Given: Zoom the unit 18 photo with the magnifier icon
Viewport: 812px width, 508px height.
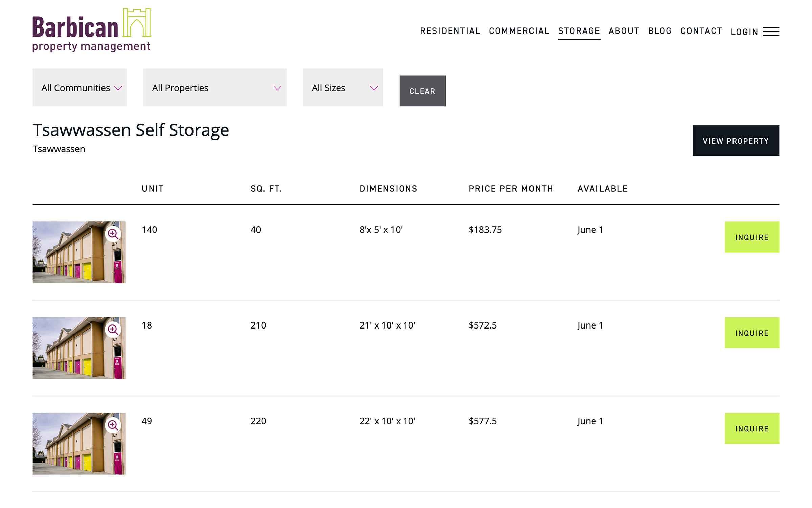Looking at the screenshot, I should [x=113, y=330].
